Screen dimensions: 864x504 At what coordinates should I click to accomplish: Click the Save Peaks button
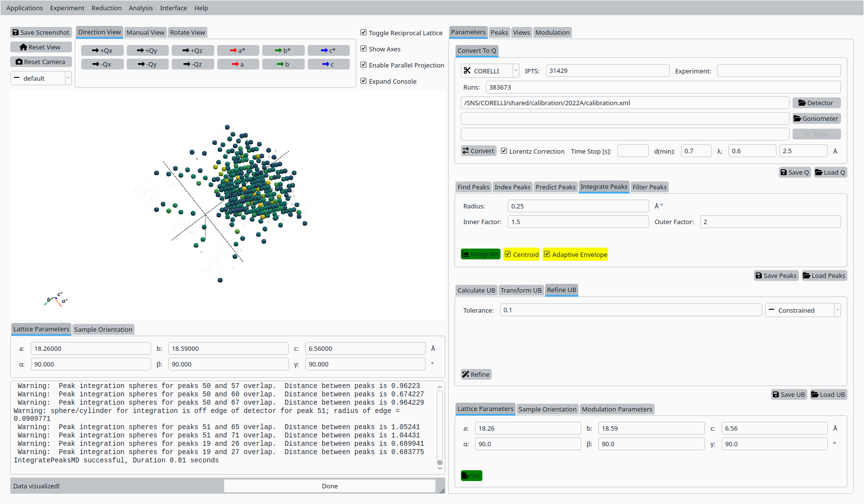point(776,275)
